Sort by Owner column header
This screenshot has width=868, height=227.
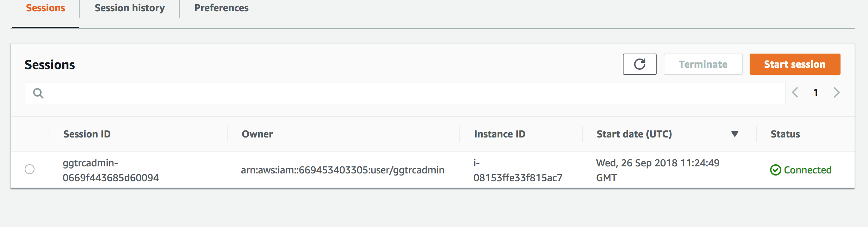257,134
